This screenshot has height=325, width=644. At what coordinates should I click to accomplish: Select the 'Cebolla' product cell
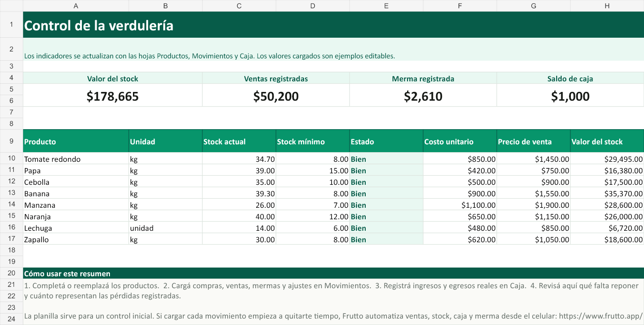coord(76,182)
